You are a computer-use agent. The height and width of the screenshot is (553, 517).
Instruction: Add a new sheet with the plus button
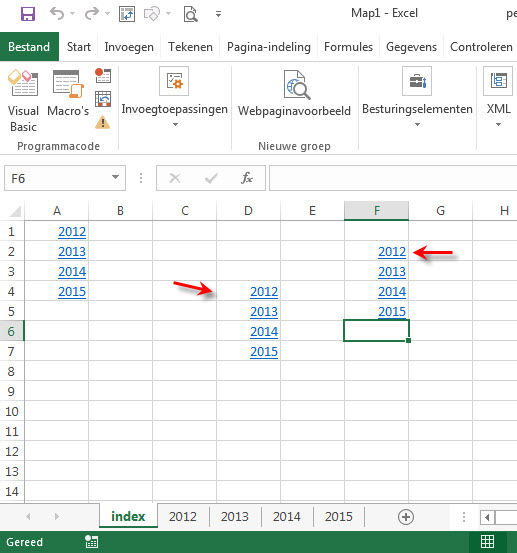point(406,517)
